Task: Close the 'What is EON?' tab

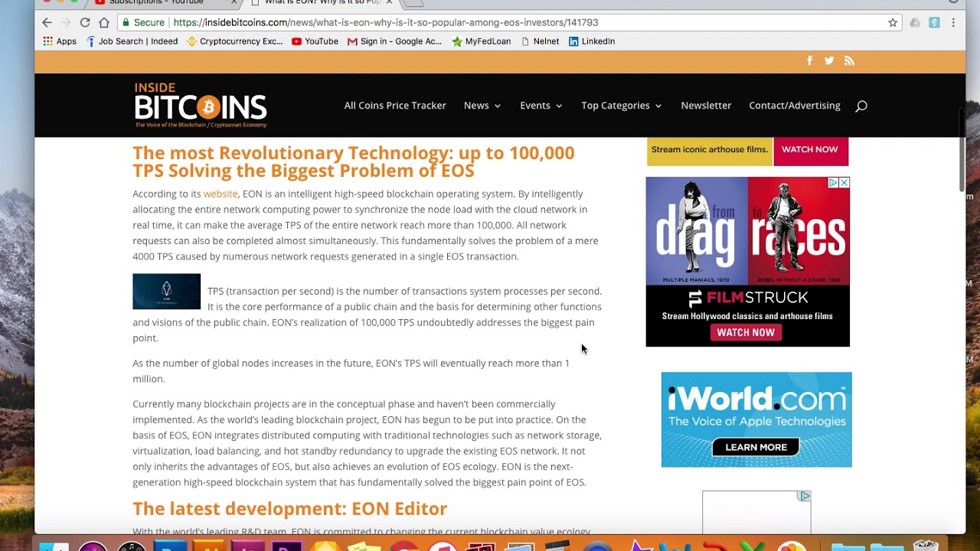Action: click(x=389, y=2)
